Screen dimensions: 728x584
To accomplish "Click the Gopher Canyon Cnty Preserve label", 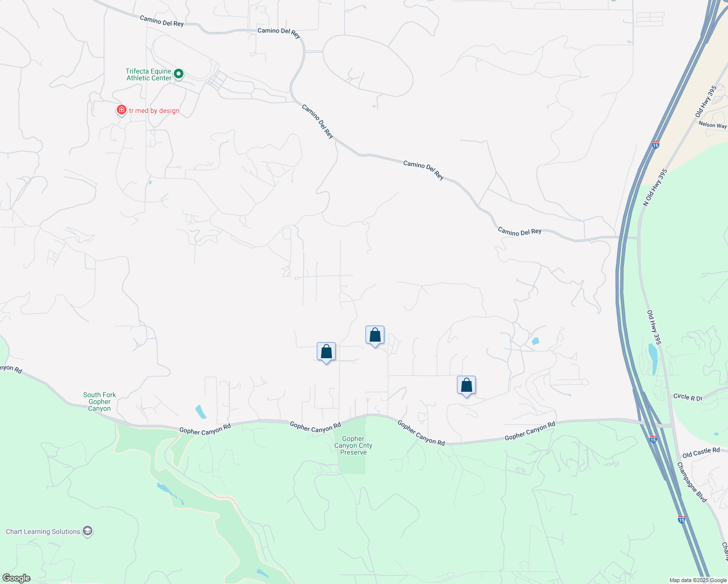I will coord(354,445).
